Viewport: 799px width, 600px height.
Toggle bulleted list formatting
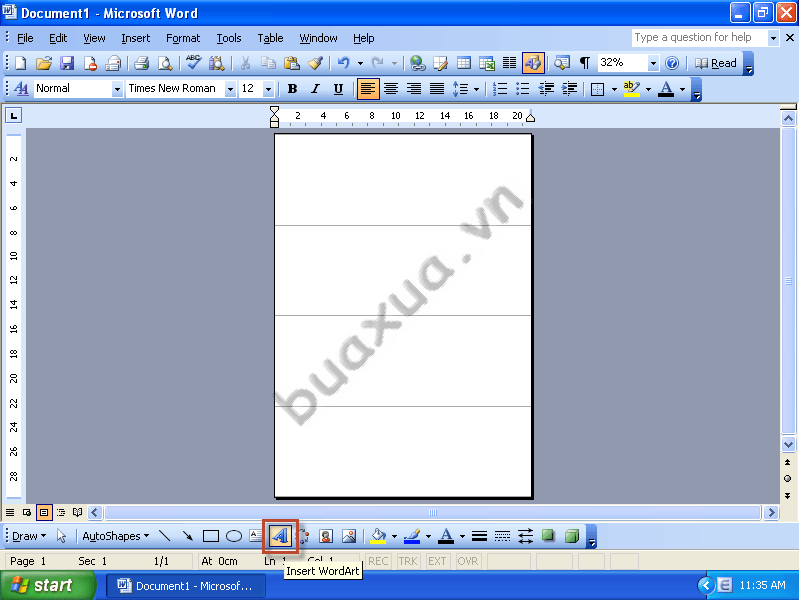(523, 89)
